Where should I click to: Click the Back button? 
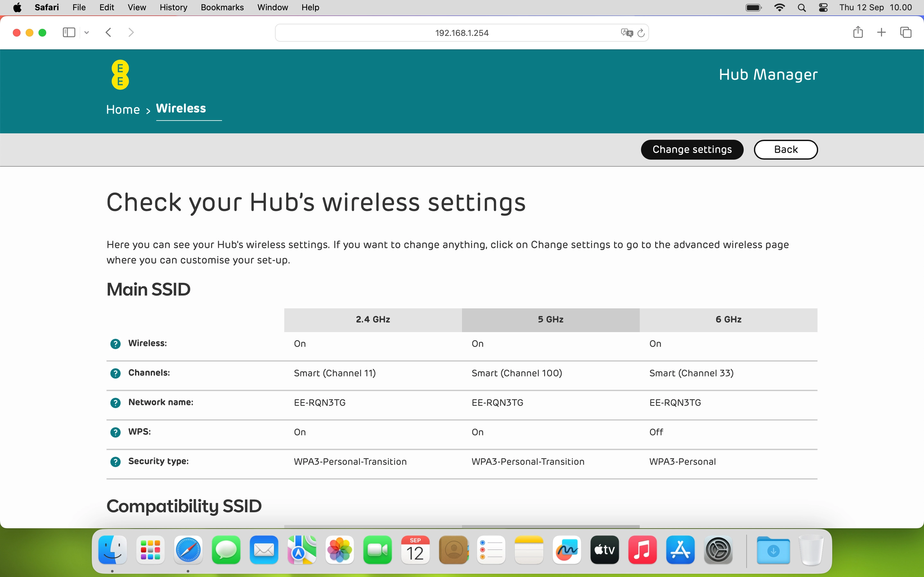785,149
